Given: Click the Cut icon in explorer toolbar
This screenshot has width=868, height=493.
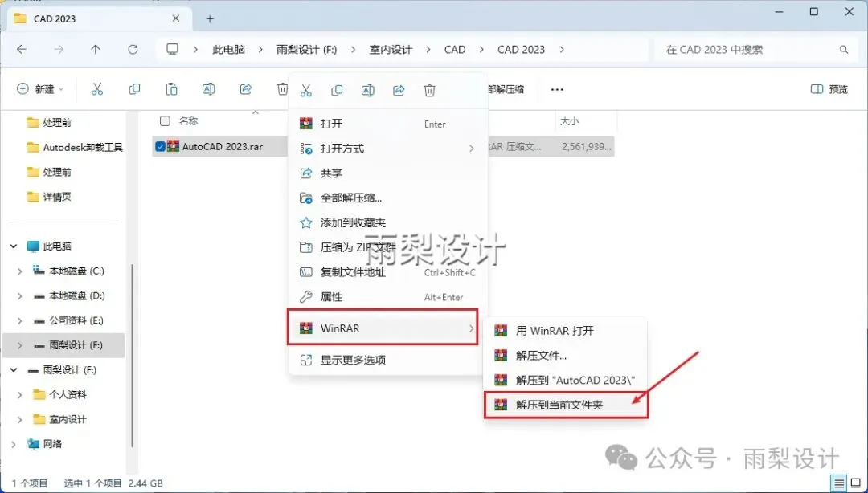Looking at the screenshot, I should click(97, 89).
